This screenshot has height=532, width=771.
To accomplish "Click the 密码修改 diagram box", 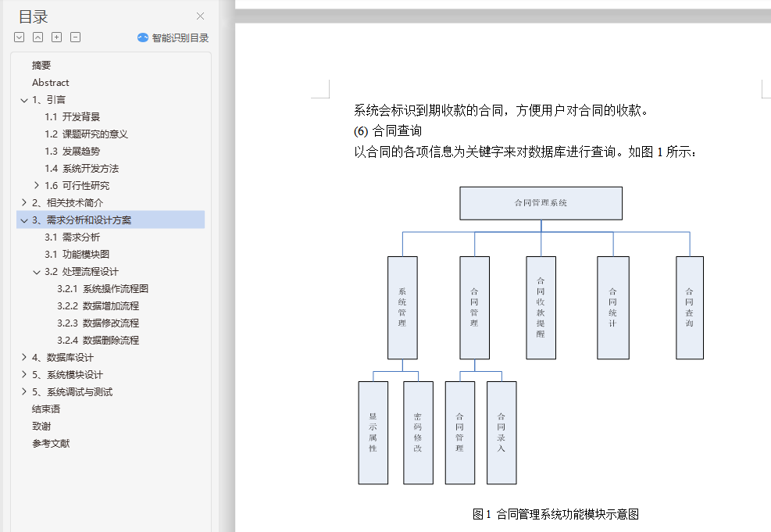I will point(419,433).
